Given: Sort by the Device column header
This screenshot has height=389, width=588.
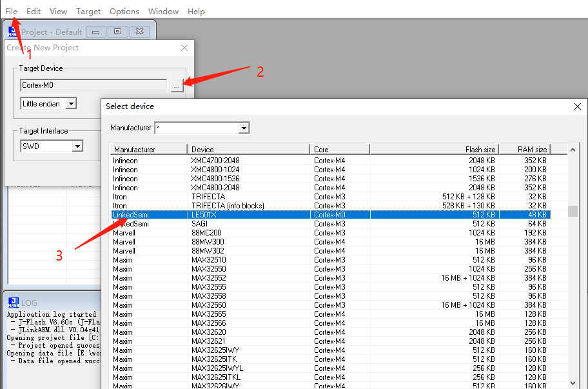Looking at the screenshot, I should pyautogui.click(x=249, y=149).
